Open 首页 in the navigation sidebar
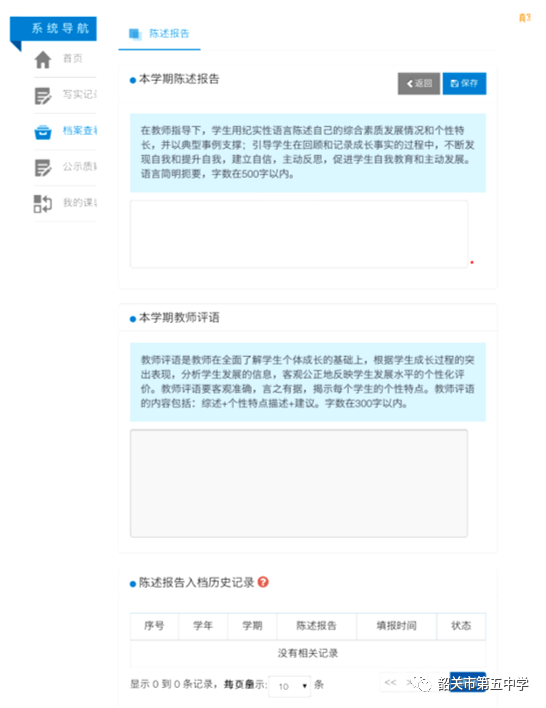Image resolution: width=546 pixels, height=708 pixels. click(72, 58)
